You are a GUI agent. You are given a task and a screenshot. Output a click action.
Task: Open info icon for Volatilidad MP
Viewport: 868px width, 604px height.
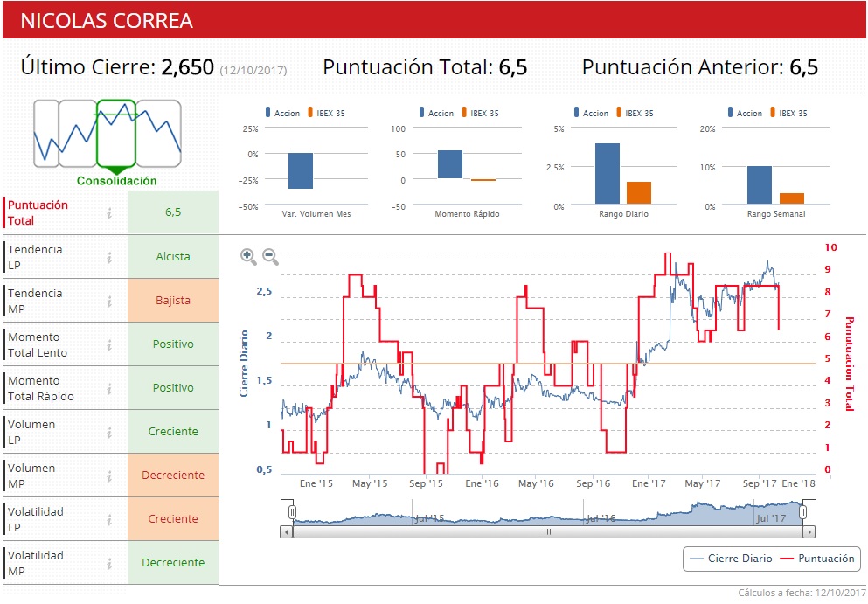pyautogui.click(x=109, y=563)
